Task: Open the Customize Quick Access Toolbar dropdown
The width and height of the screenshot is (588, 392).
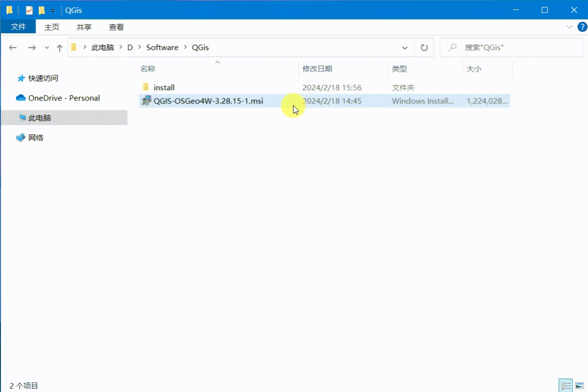Action: pos(53,10)
